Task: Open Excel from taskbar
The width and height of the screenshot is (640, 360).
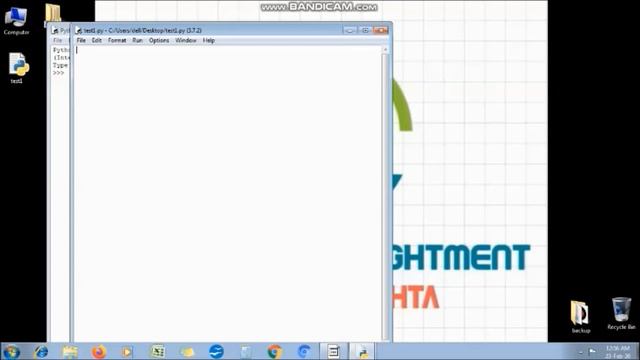Action: [x=158, y=351]
